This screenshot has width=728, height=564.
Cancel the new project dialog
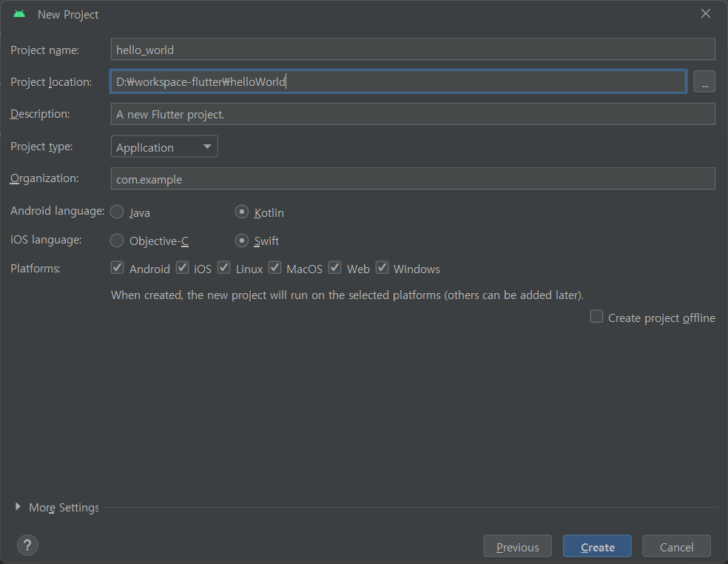click(x=676, y=546)
